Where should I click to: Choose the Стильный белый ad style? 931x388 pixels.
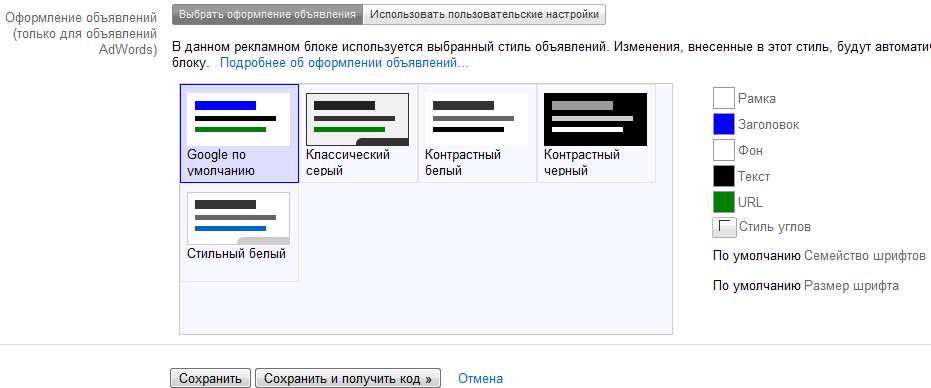[x=238, y=218]
